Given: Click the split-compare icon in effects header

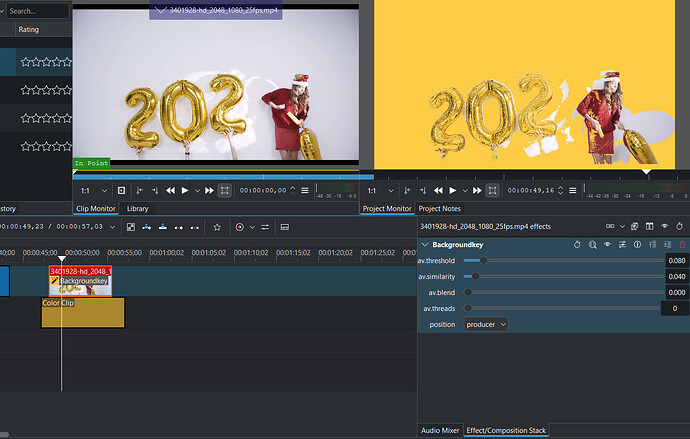Looking at the screenshot, I should click(610, 226).
